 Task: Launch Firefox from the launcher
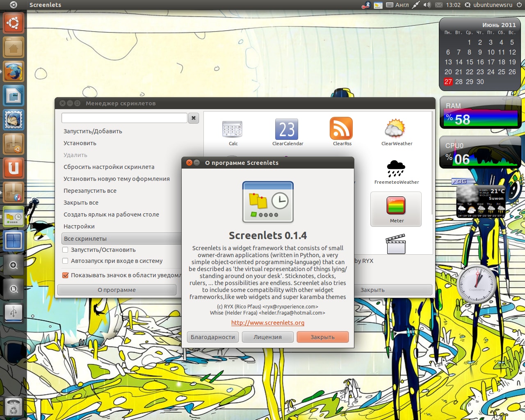[14, 71]
